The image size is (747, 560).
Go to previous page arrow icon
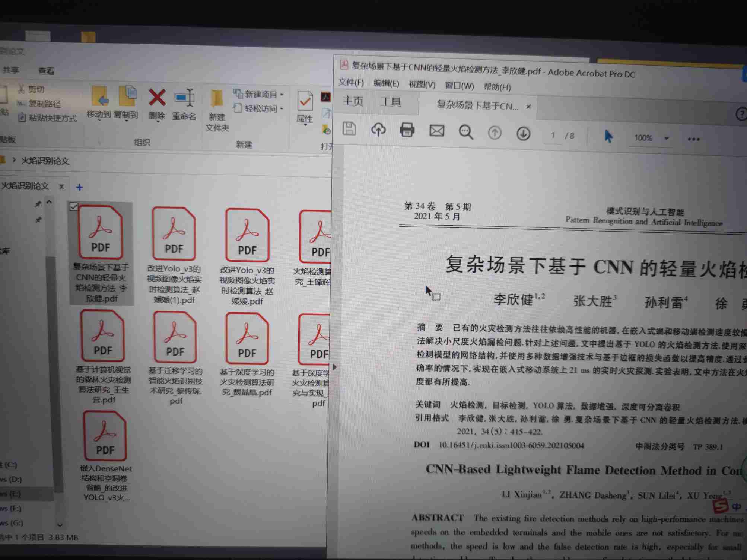pos(495,133)
